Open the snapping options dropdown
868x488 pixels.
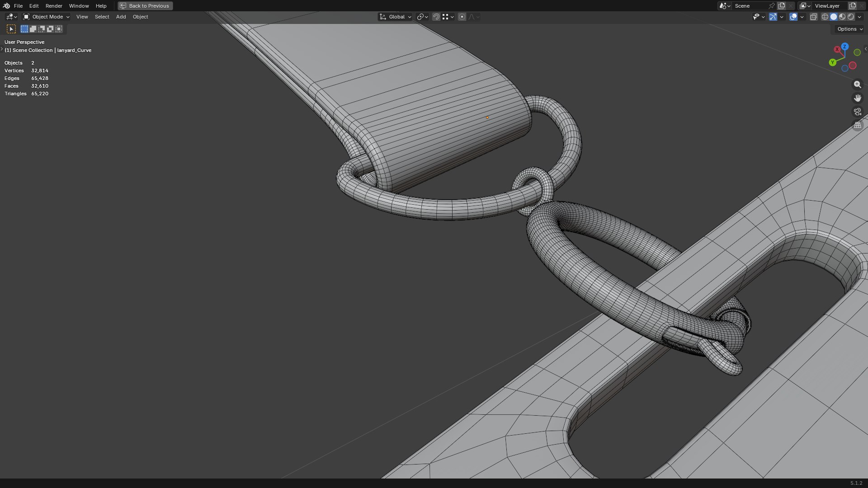coord(448,17)
